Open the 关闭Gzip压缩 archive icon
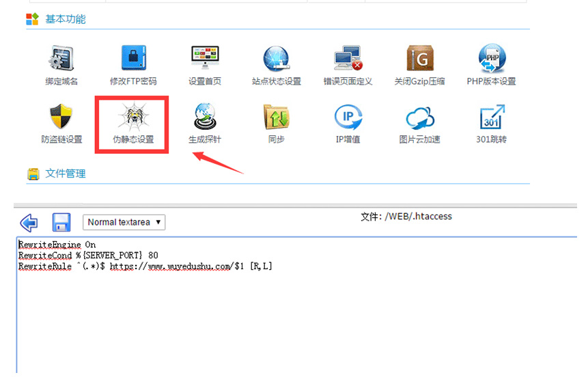588x388 pixels. [420, 58]
